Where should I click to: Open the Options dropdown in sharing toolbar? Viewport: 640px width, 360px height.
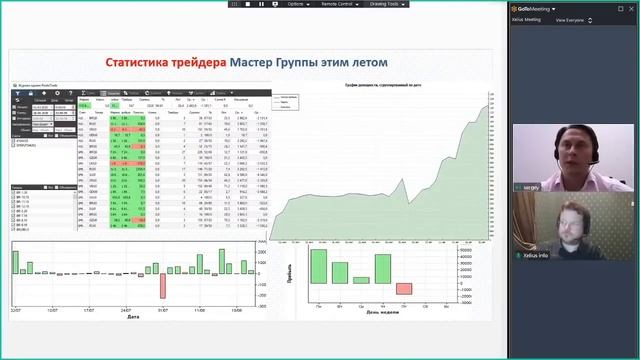tap(298, 4)
